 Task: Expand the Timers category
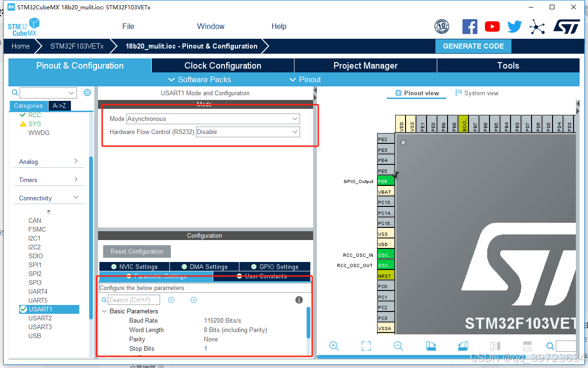tap(49, 180)
